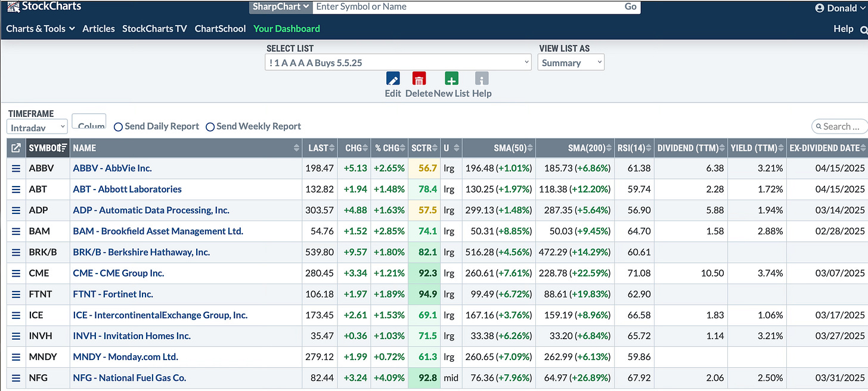Image resolution: width=868 pixels, height=391 pixels.
Task: Select Send Daily Report radio option
Action: tap(119, 126)
